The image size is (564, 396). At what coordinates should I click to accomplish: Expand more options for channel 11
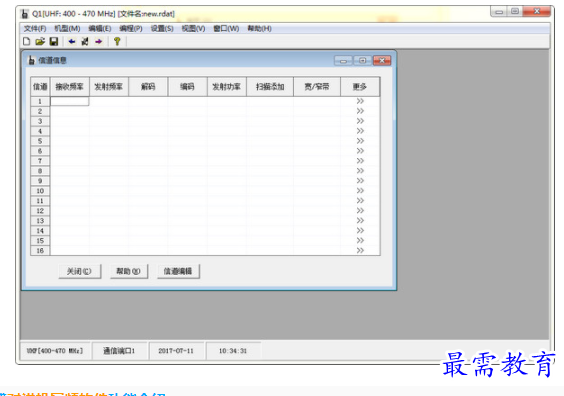[x=360, y=201]
